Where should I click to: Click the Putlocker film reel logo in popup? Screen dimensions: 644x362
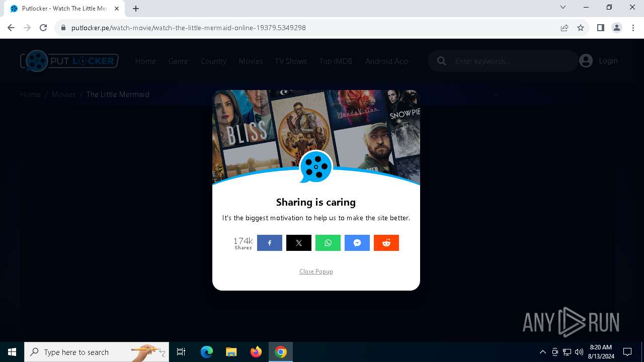[x=316, y=167]
